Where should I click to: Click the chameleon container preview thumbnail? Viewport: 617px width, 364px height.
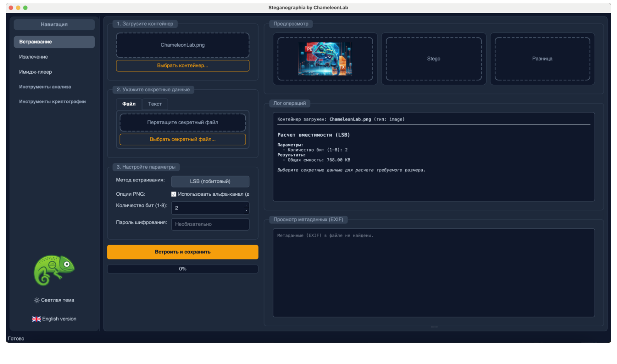pyautogui.click(x=325, y=59)
